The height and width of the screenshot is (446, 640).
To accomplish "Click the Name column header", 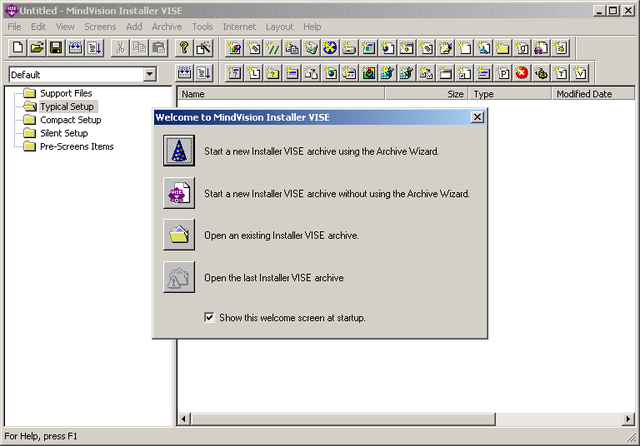I will 281,94.
